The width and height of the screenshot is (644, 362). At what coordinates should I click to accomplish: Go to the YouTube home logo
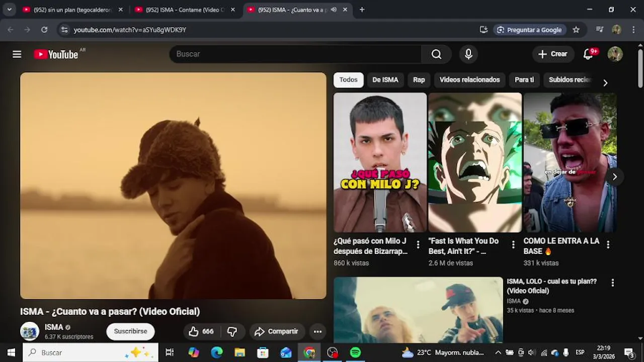(x=56, y=54)
